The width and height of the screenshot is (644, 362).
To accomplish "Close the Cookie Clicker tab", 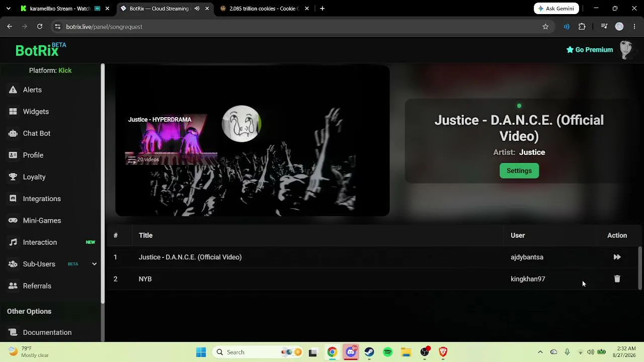I will pos(307,9).
